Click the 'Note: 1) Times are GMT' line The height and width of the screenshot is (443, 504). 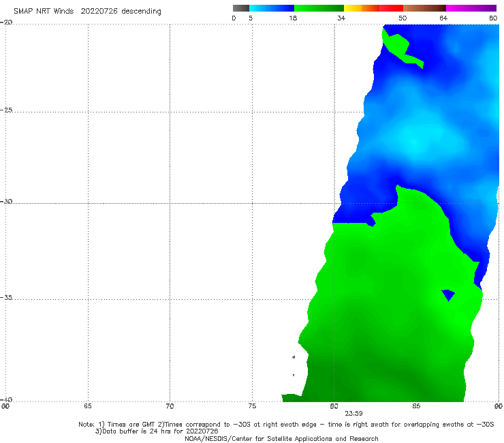click(x=286, y=425)
